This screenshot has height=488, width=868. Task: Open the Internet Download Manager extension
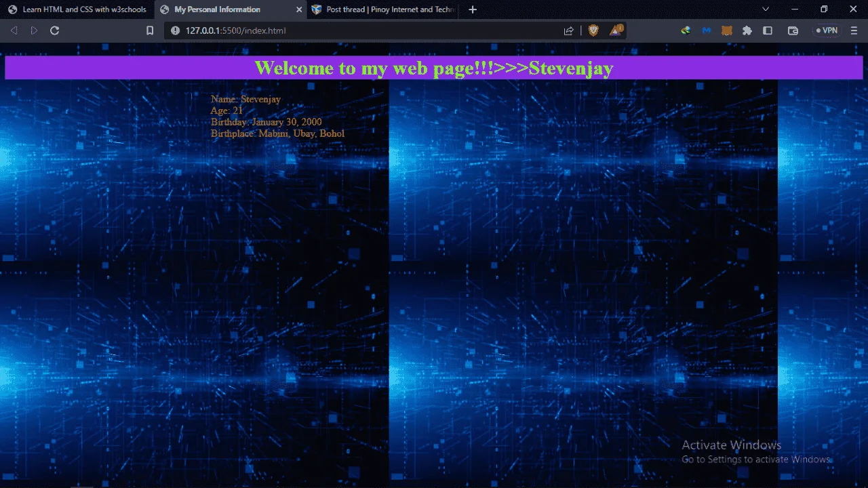point(686,30)
